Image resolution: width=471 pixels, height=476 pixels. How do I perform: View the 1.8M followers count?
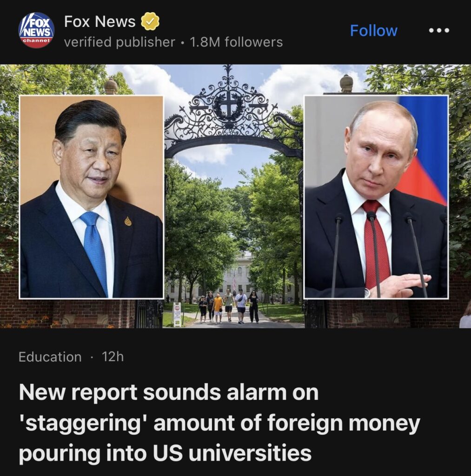click(236, 42)
